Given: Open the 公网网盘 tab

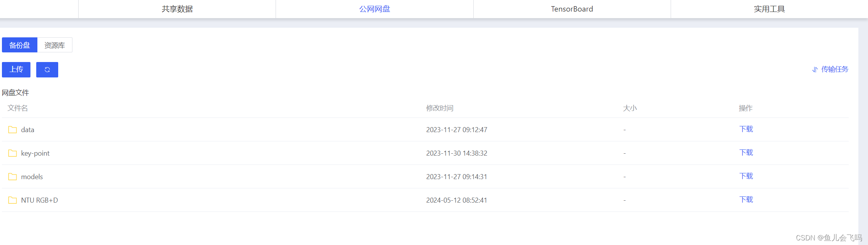Looking at the screenshot, I should pos(375,9).
